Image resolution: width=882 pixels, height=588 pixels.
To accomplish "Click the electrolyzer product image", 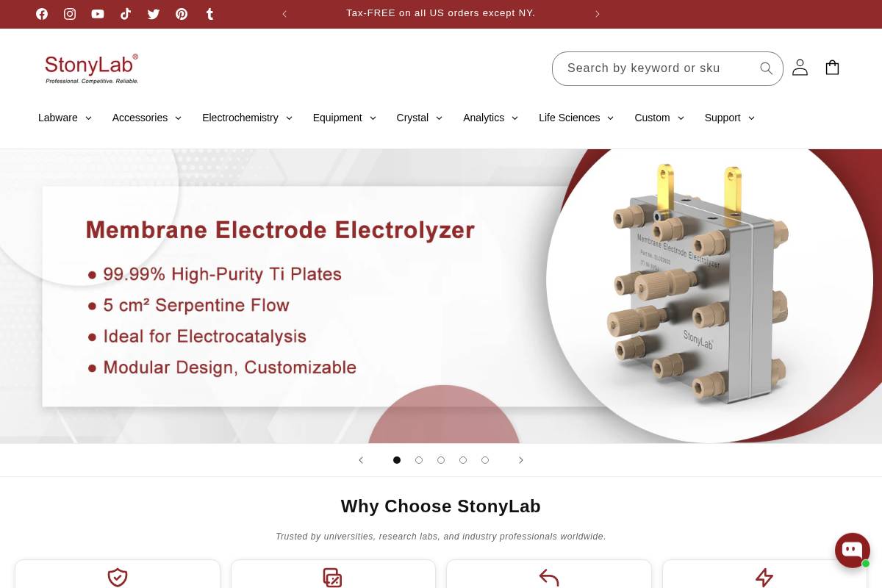I will click(x=698, y=285).
